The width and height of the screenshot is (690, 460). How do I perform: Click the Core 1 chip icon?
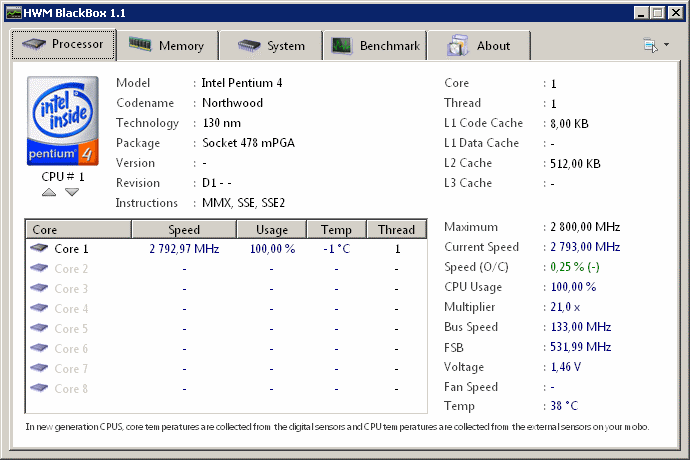pyautogui.click(x=39, y=248)
